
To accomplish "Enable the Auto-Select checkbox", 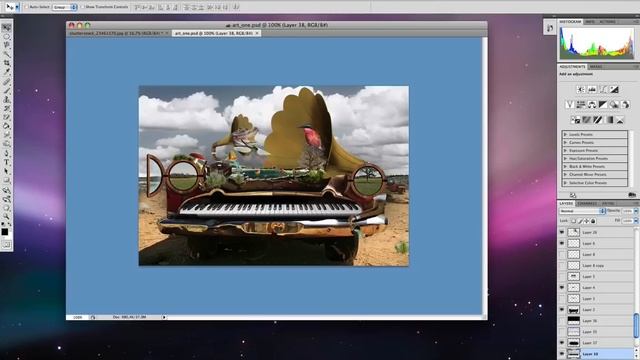I will pos(27,7).
